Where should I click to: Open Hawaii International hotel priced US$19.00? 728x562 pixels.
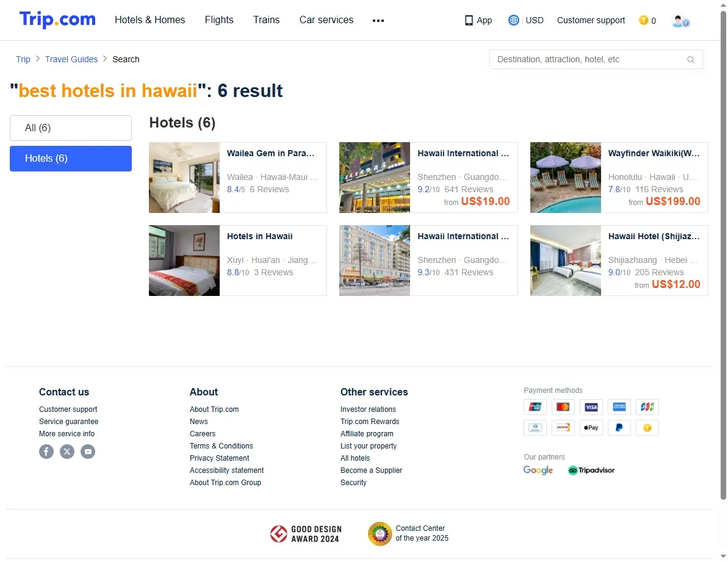428,178
